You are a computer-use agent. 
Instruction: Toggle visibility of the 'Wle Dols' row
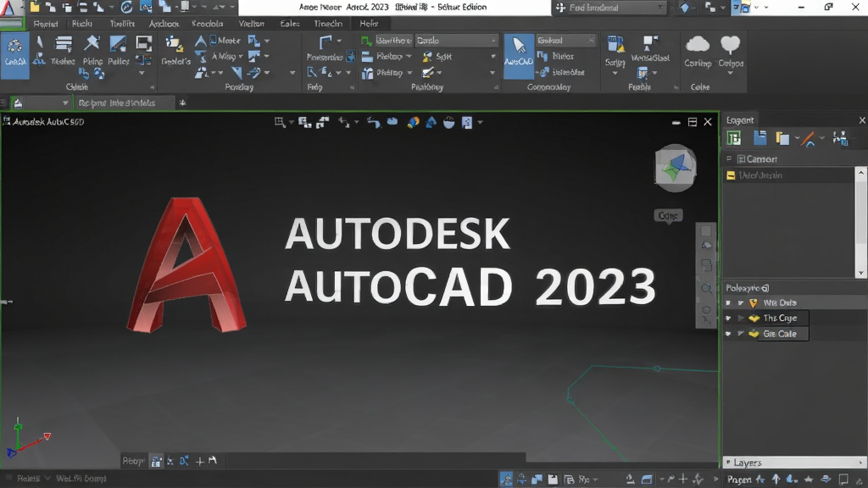click(728, 303)
